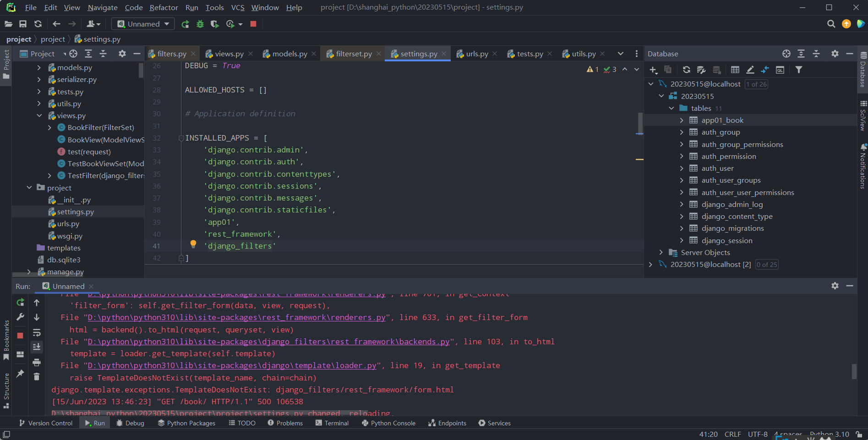Toggle pin tab in Run panel

(x=20, y=374)
